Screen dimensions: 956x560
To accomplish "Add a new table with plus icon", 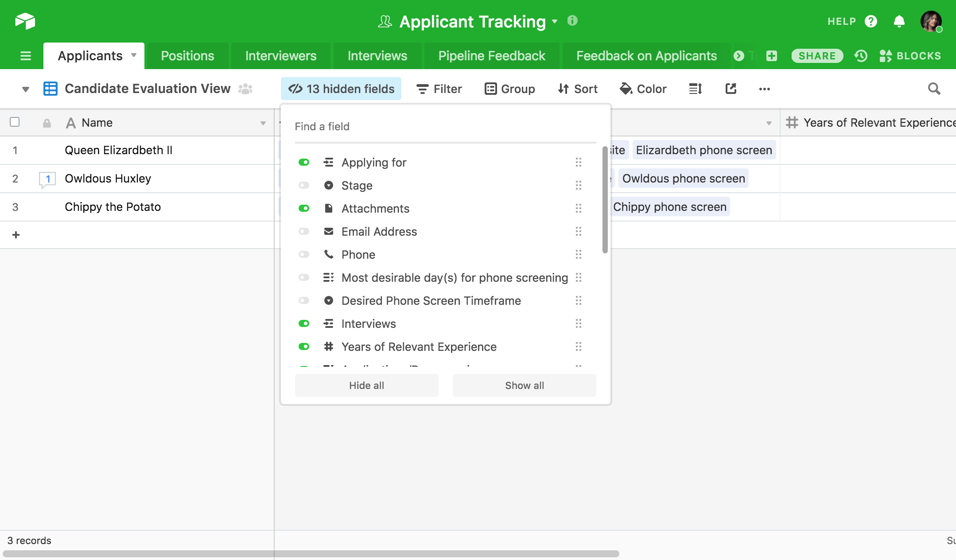I will click(772, 56).
